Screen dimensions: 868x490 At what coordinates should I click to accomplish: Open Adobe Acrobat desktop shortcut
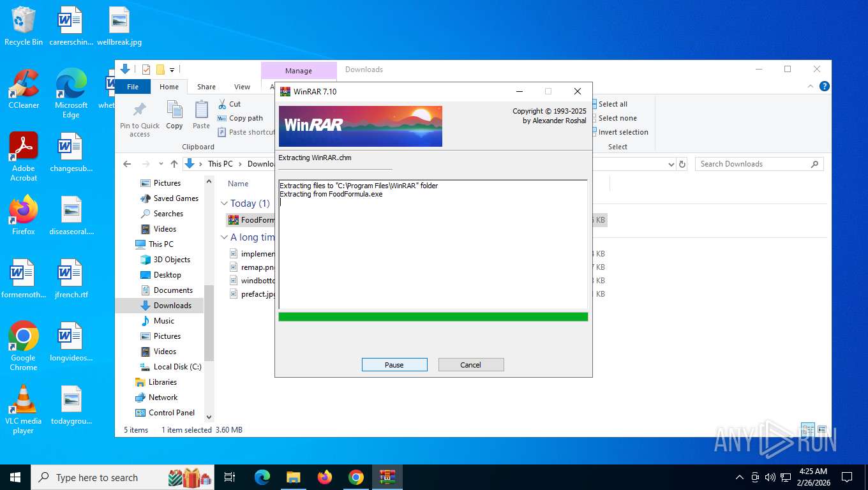[x=24, y=157]
